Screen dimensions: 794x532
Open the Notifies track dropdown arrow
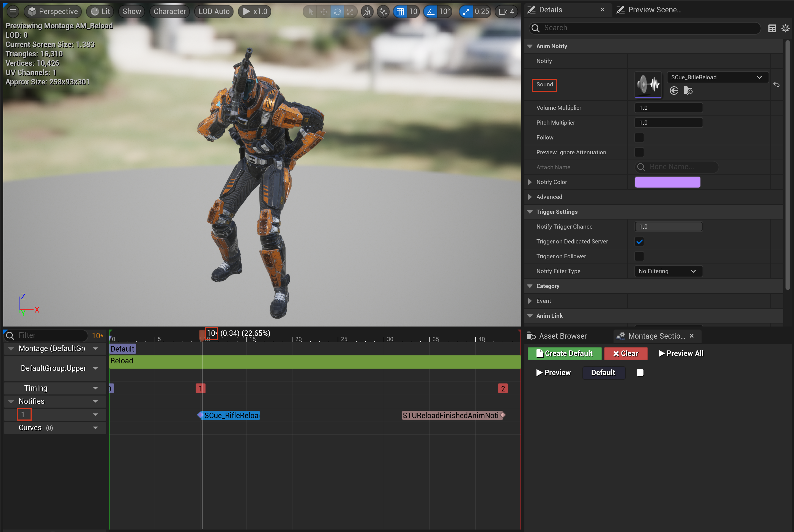click(x=95, y=401)
